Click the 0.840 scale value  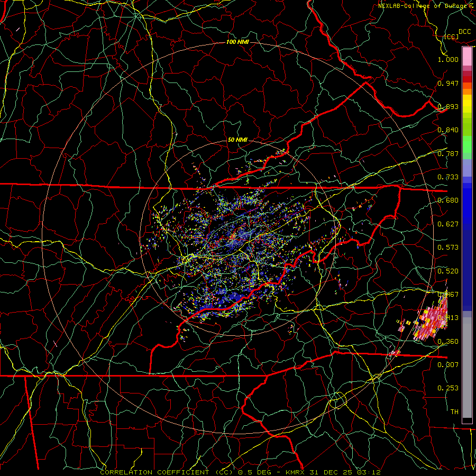click(448, 130)
